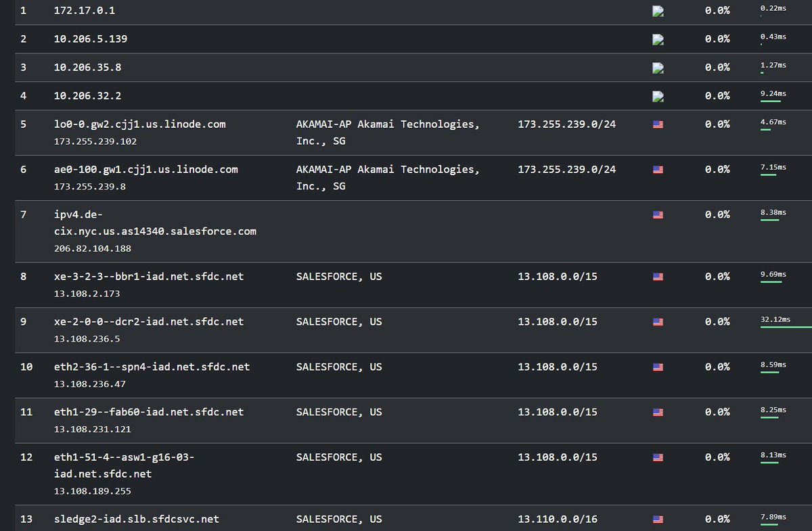Click prefix 13.110.0.0/16
812x531 pixels.
[x=558, y=519]
